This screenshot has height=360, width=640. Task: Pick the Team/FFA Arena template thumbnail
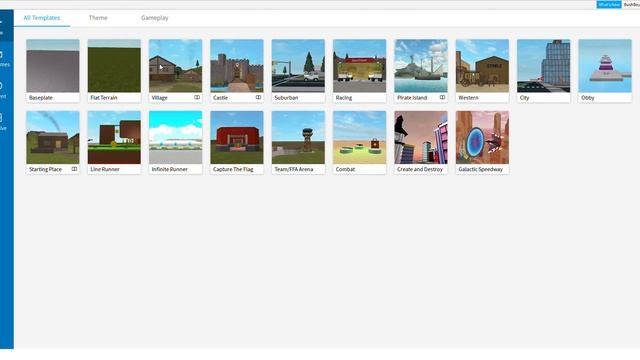(x=298, y=138)
